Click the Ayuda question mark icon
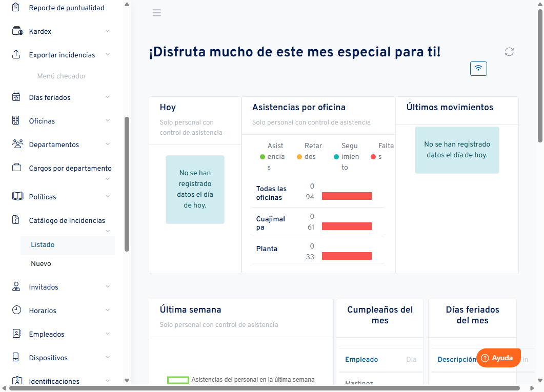544x392 pixels. coord(485,358)
